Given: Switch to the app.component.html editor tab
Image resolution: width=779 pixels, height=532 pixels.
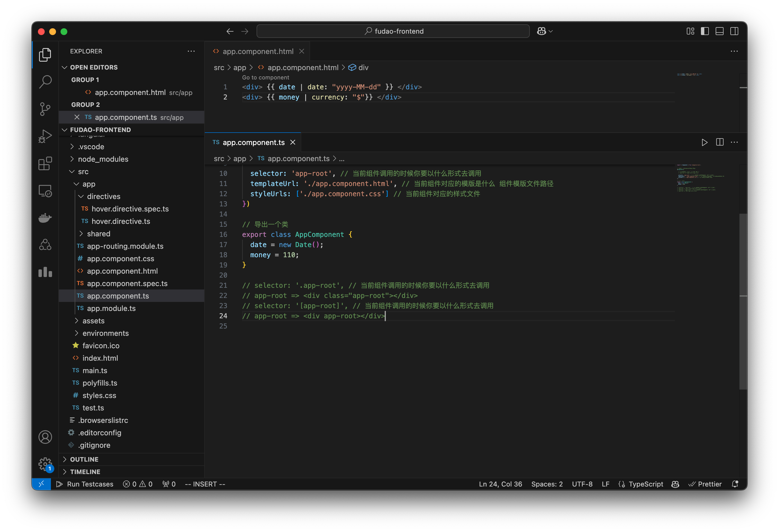Looking at the screenshot, I should click(x=257, y=51).
